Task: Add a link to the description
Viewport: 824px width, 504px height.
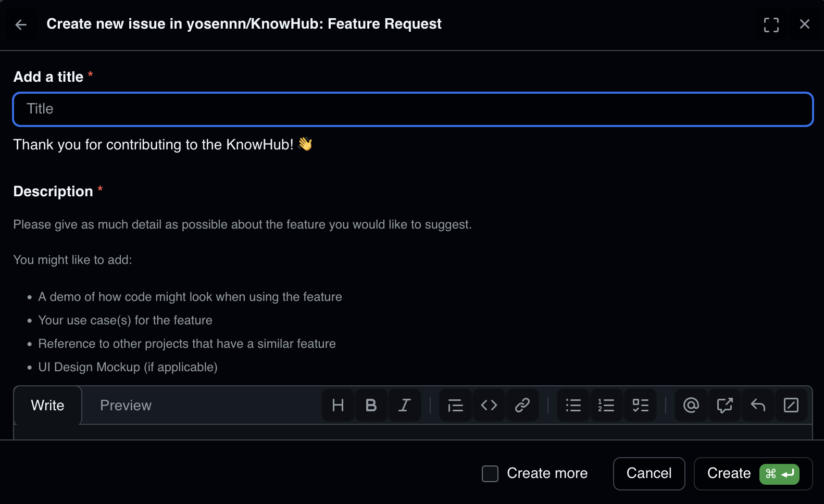Action: pyautogui.click(x=522, y=405)
